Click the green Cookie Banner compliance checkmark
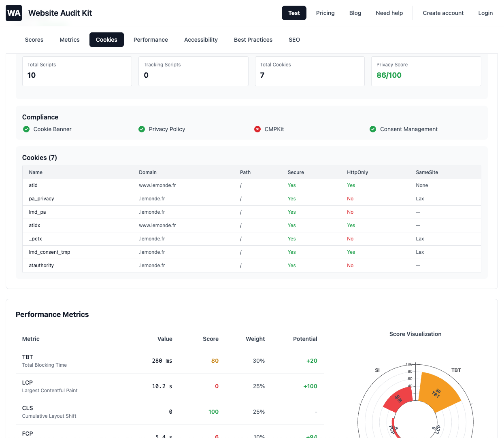Screen dimensions: 504x438 (26, 129)
